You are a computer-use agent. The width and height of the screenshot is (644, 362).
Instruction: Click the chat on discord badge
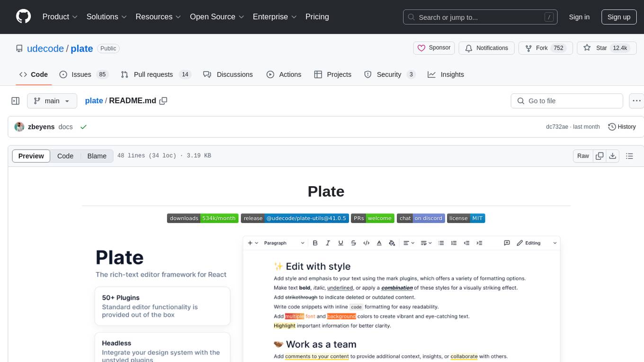point(421,218)
